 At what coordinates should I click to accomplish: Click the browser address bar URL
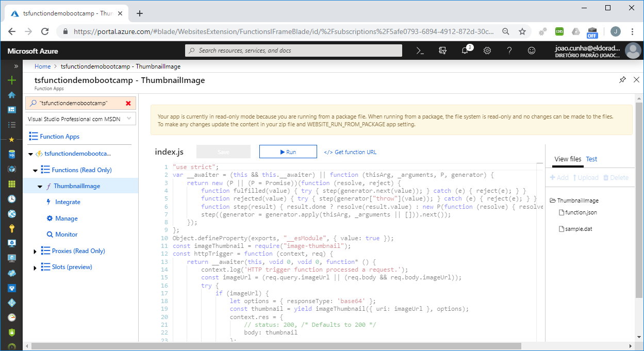[284, 31]
